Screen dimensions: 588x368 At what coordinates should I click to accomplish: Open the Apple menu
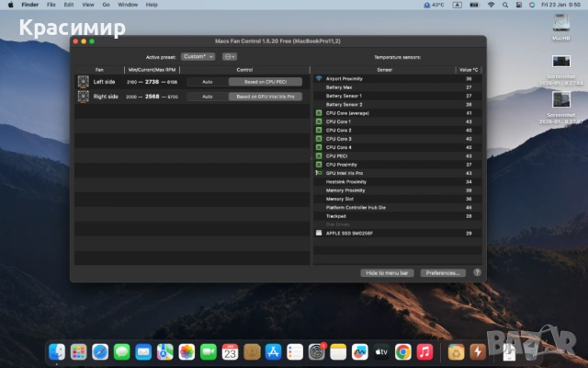pos(10,5)
